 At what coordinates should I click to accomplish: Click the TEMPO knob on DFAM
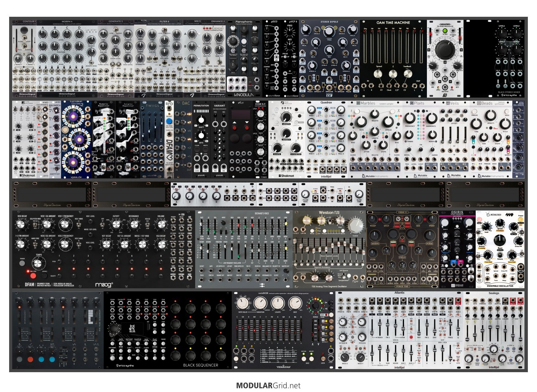[38, 263]
